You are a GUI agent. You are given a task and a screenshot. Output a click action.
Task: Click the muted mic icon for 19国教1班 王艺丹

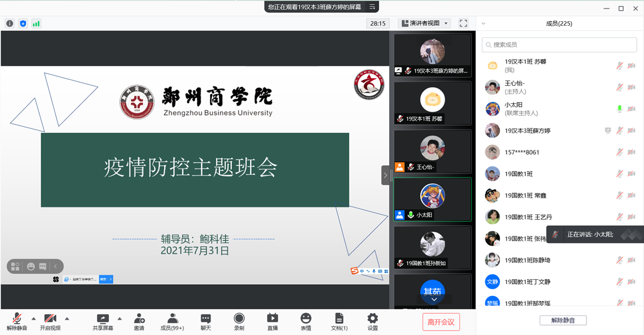619,217
